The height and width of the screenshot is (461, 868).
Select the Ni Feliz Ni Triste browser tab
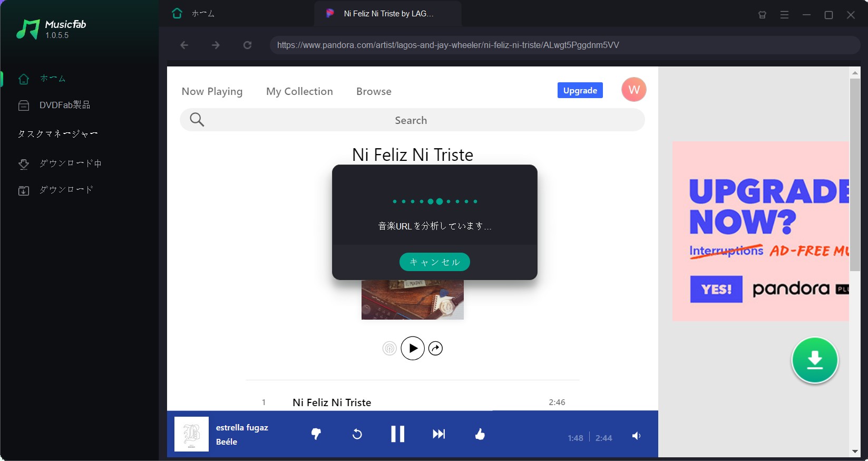(388, 14)
